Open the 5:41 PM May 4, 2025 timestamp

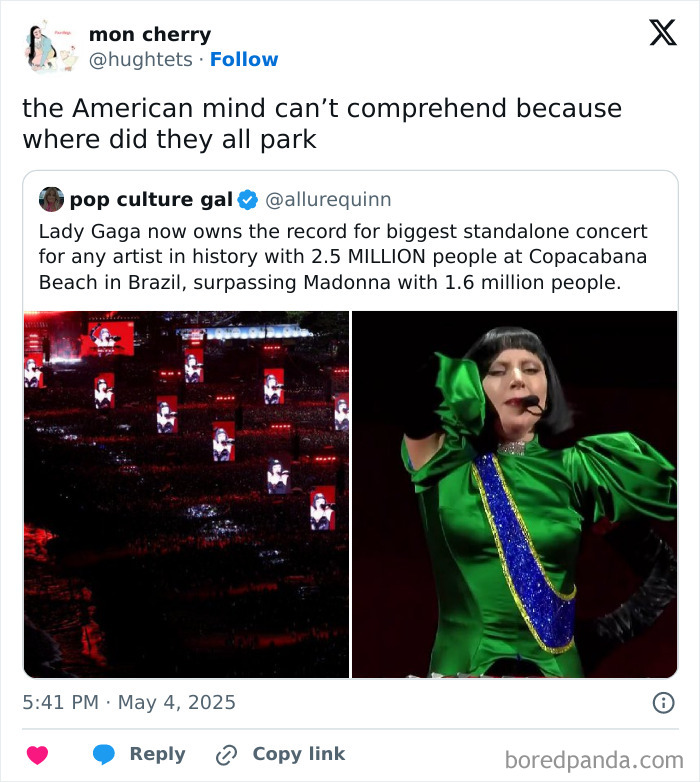tap(129, 703)
